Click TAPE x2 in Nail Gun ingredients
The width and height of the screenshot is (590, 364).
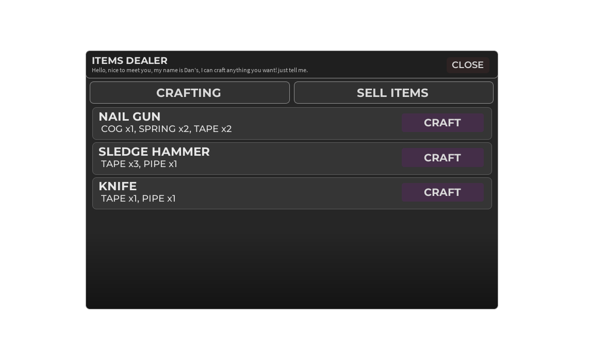pyautogui.click(x=212, y=129)
